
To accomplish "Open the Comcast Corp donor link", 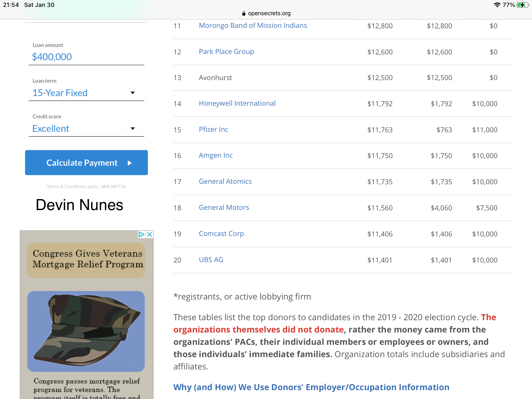I will (x=221, y=234).
